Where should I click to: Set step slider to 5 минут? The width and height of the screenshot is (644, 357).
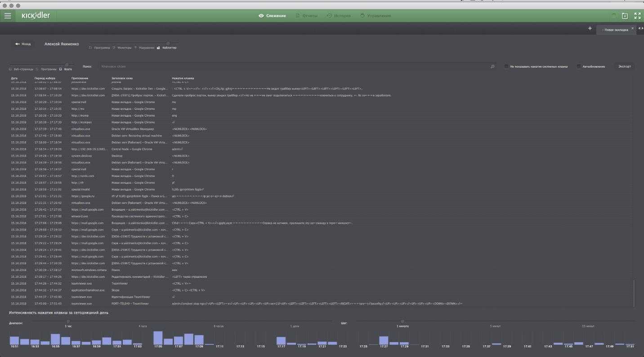pyautogui.click(x=495, y=326)
